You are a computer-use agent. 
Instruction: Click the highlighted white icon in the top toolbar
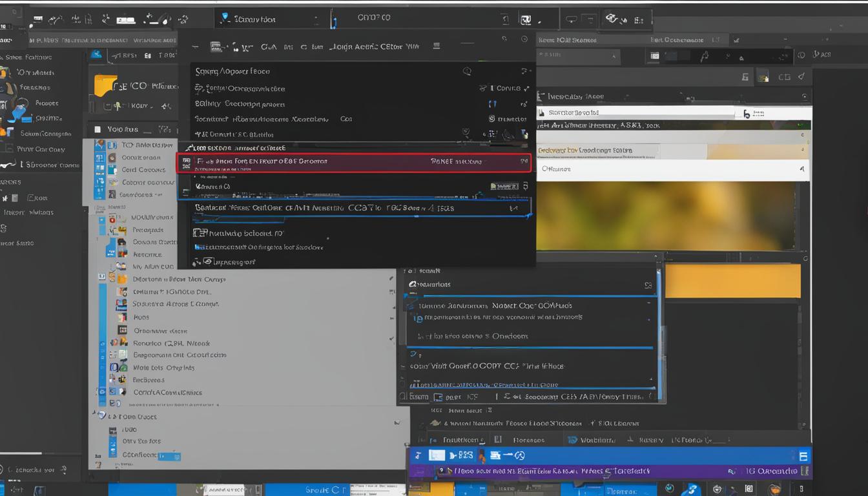pos(526,20)
